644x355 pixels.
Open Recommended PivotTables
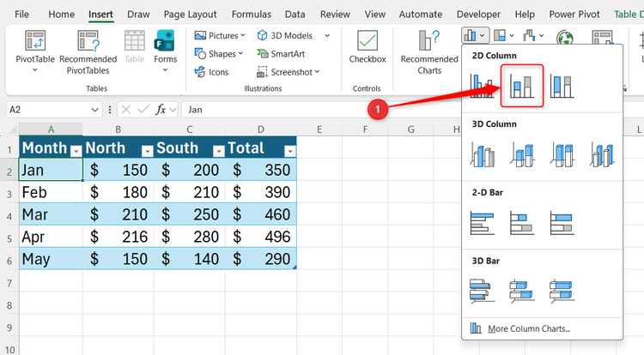[88, 51]
